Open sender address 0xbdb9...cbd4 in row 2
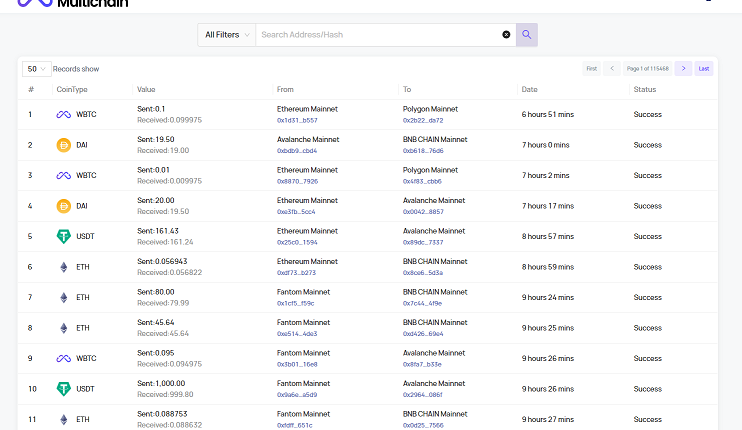The image size is (742, 430). [297, 151]
